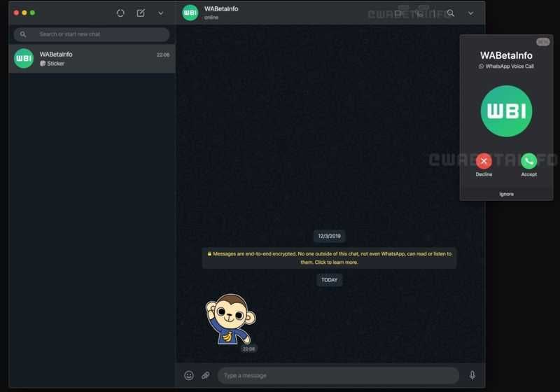560x392 pixels.
Task: Attach a file with paperclip icon
Action: point(206,375)
